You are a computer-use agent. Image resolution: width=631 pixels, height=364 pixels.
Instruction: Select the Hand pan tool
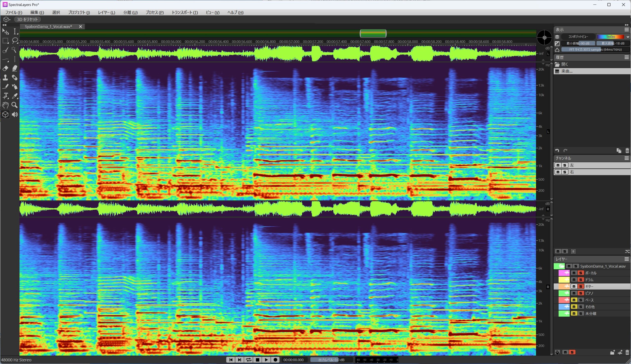click(5, 105)
